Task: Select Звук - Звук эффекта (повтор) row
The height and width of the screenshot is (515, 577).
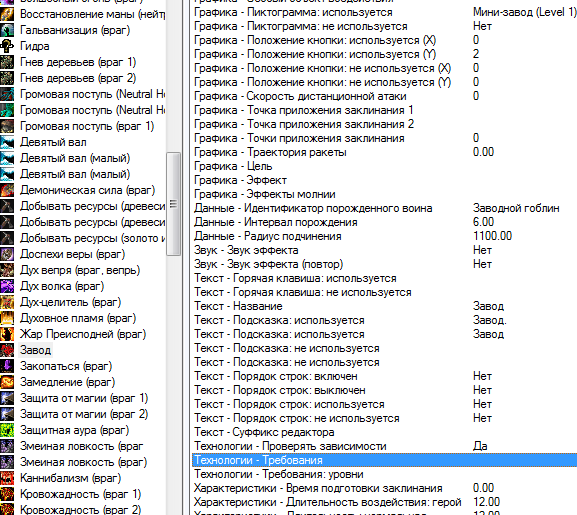Action: click(385, 264)
